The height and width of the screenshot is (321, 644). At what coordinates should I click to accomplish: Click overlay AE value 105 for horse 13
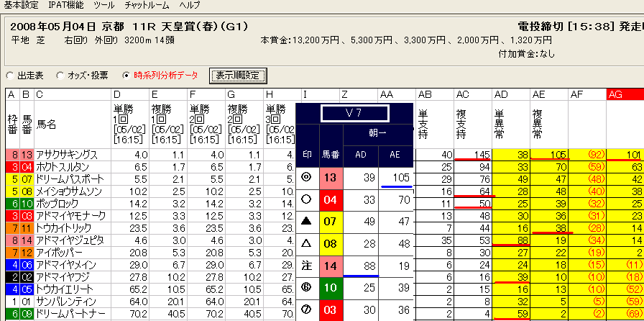click(x=400, y=177)
